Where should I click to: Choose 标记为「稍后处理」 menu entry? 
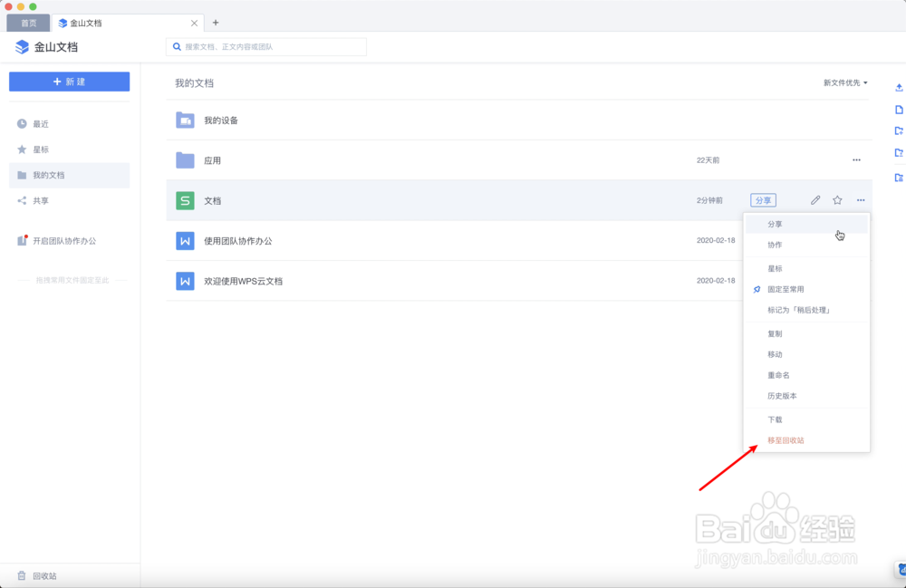click(x=806, y=310)
